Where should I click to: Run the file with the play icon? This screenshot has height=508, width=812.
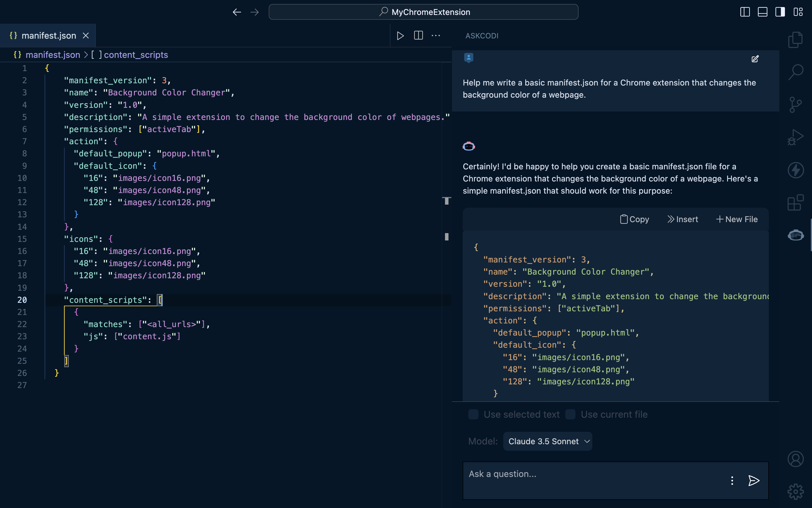(x=400, y=36)
